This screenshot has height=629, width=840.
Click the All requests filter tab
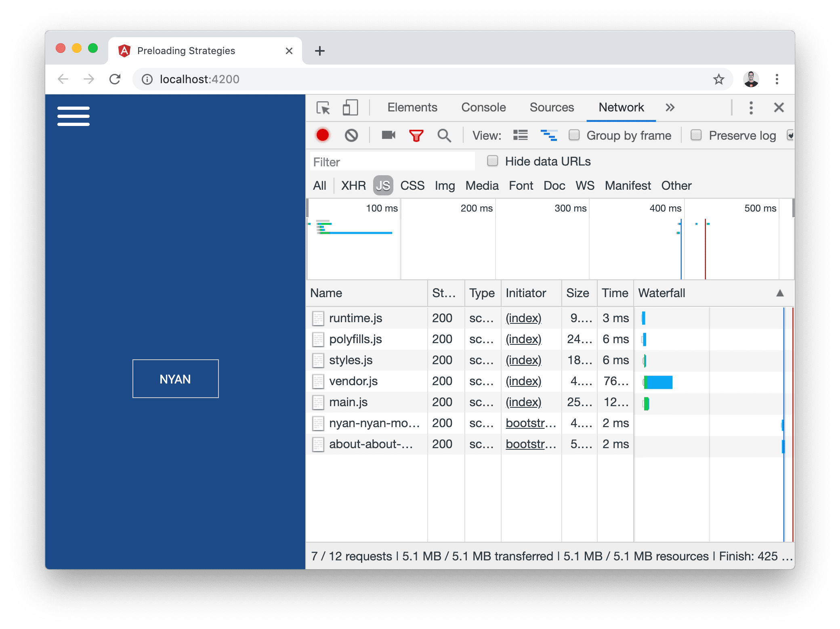pos(320,186)
